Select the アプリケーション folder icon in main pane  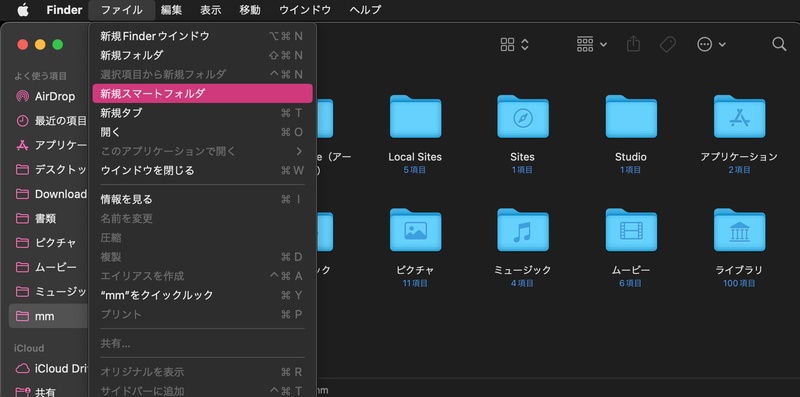click(x=739, y=117)
